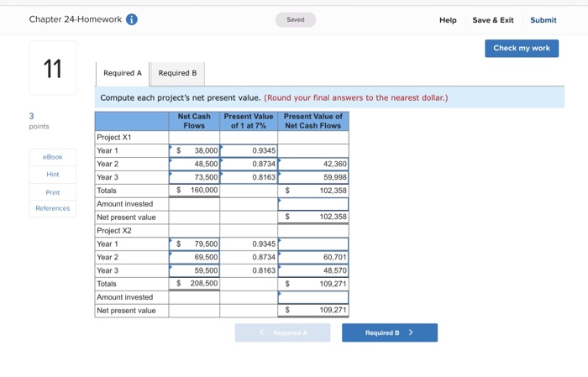Click the rounding instruction text in red
The width and height of the screenshot is (588, 377).
click(x=356, y=97)
